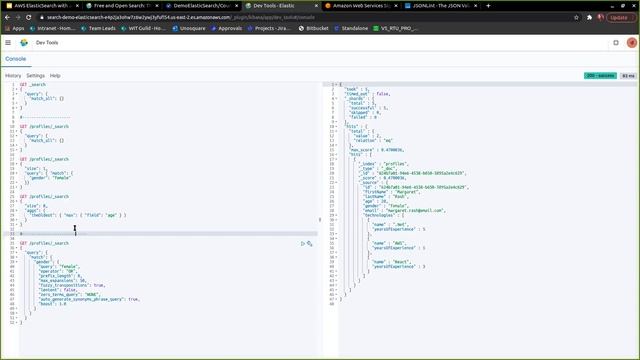This screenshot has height=360, width=640.
Task: Click the first GET _search request line
Action: [33, 84]
